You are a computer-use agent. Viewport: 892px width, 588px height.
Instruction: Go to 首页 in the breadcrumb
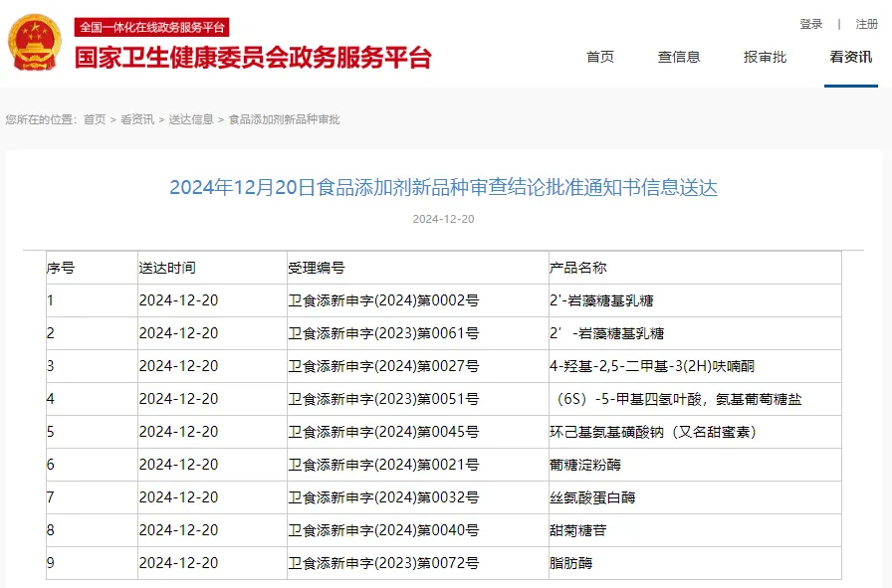95,119
